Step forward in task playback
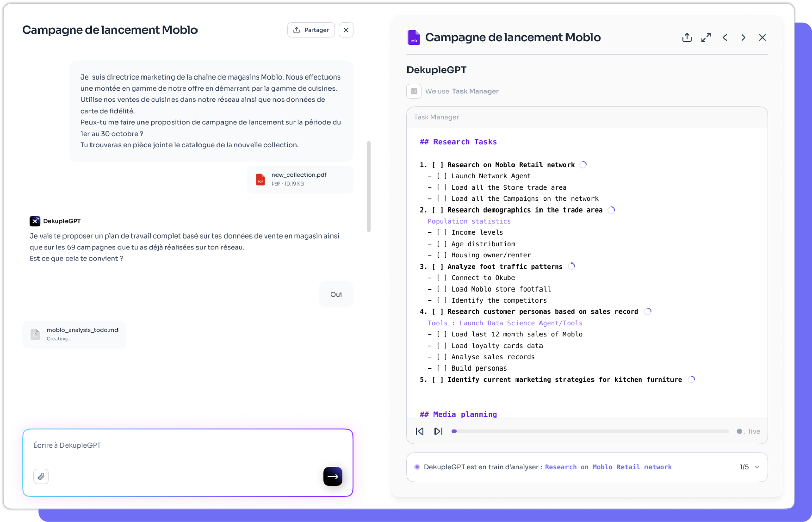 tap(438, 431)
